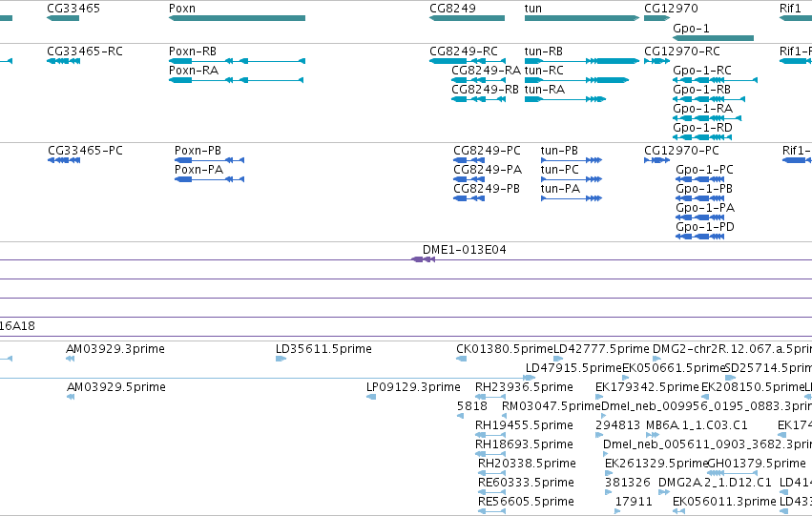Select the Gpo-1-PB protein label
Image resolution: width=812 pixels, height=516 pixels.
(x=704, y=189)
